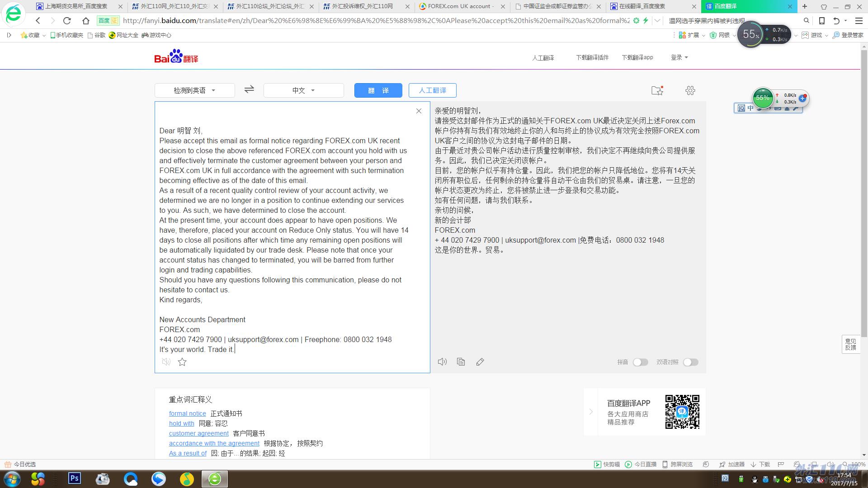The height and width of the screenshot is (488, 868).
Task: Clear the source text with the X icon
Action: [419, 111]
